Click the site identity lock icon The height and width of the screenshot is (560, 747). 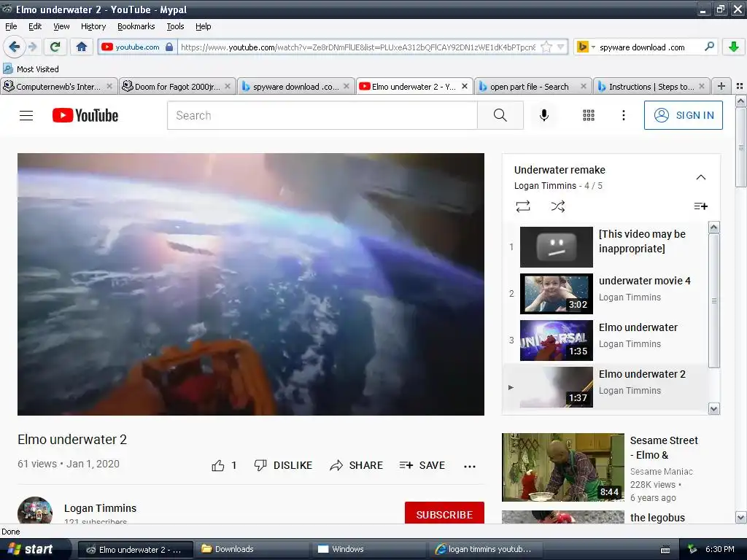click(x=169, y=47)
